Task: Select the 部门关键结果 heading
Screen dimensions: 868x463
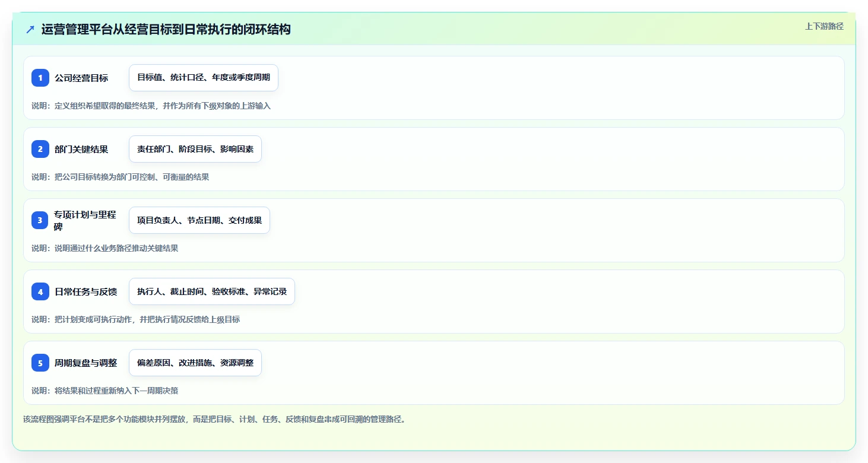Action: tap(81, 149)
